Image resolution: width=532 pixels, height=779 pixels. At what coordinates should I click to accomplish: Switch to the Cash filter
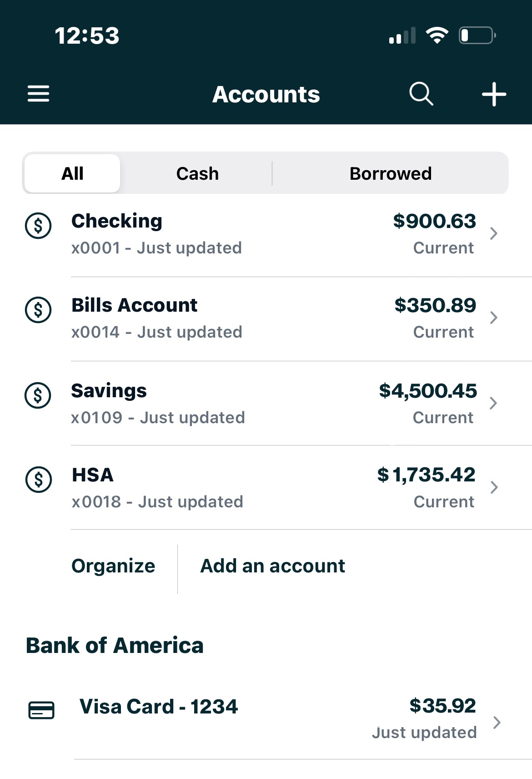pos(197,173)
